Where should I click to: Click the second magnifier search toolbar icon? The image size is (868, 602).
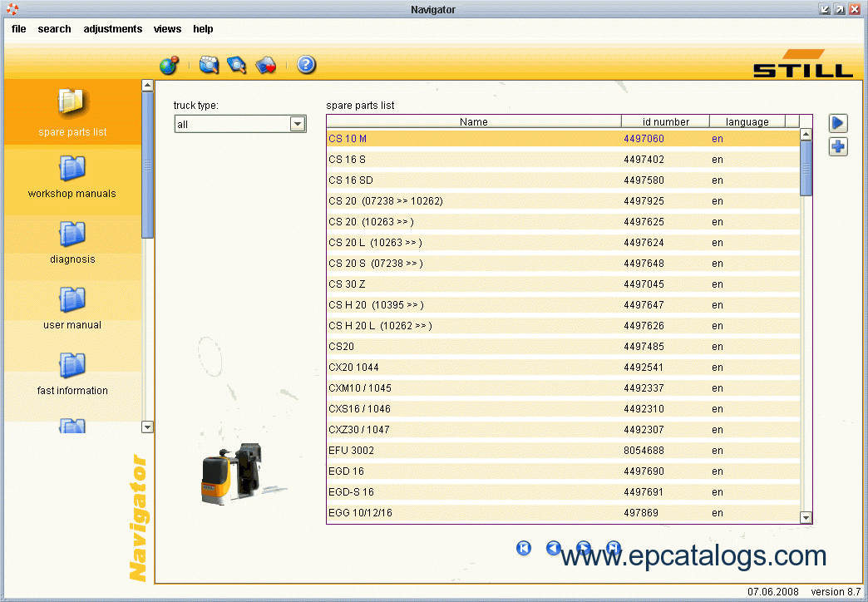pos(236,66)
